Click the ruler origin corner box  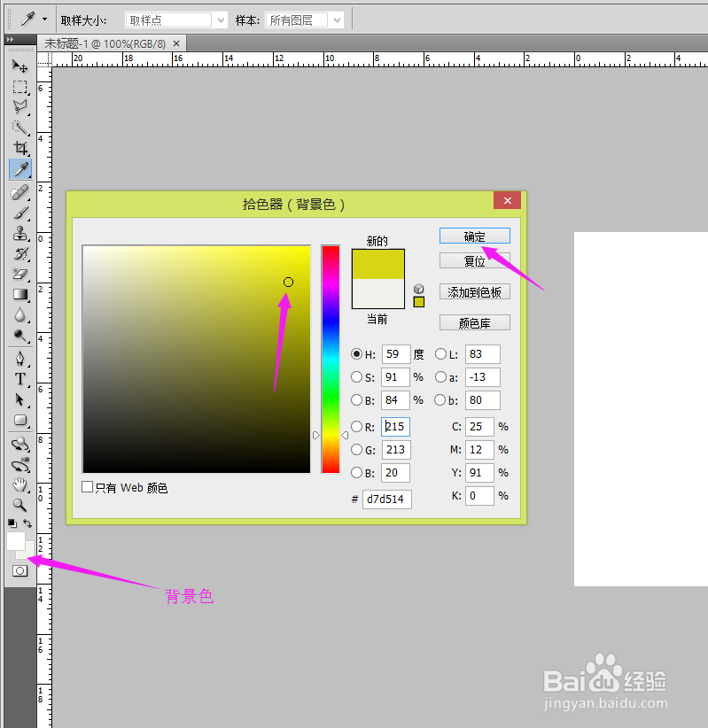pyautogui.click(x=44, y=59)
